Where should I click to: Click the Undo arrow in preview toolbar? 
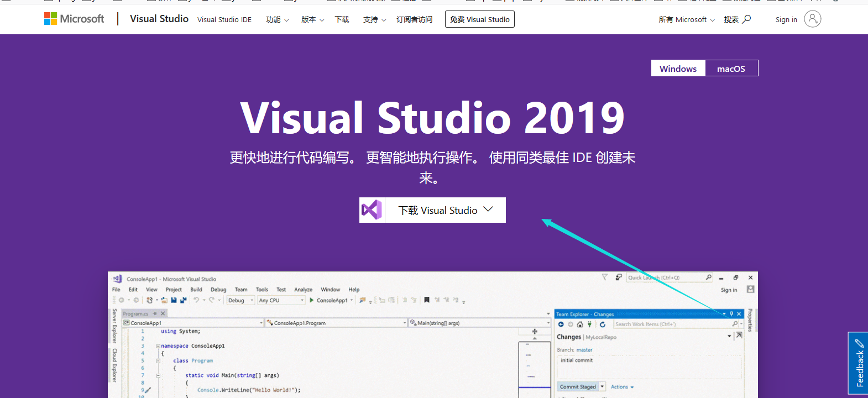196,300
